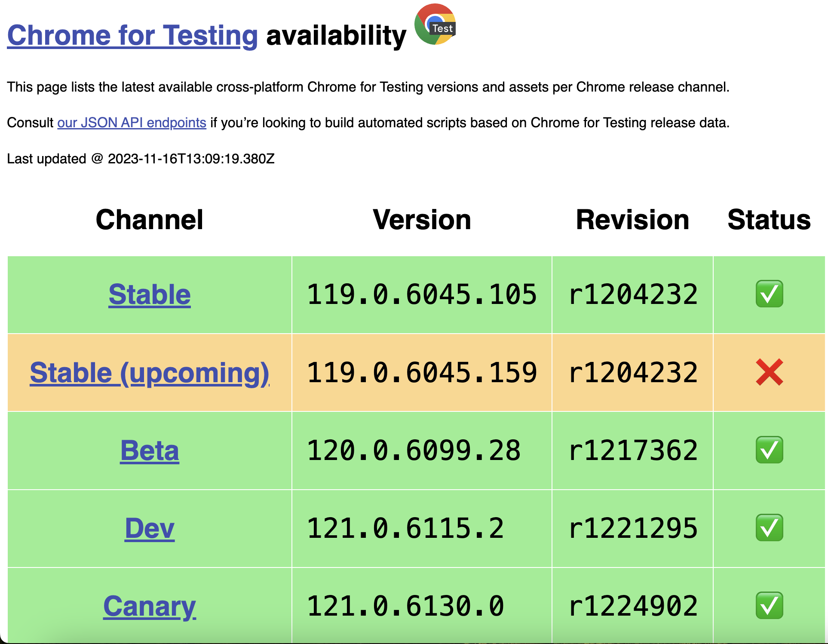Open the Stable (upcoming) channel link
Viewport: 828px width, 644px height.
(149, 373)
